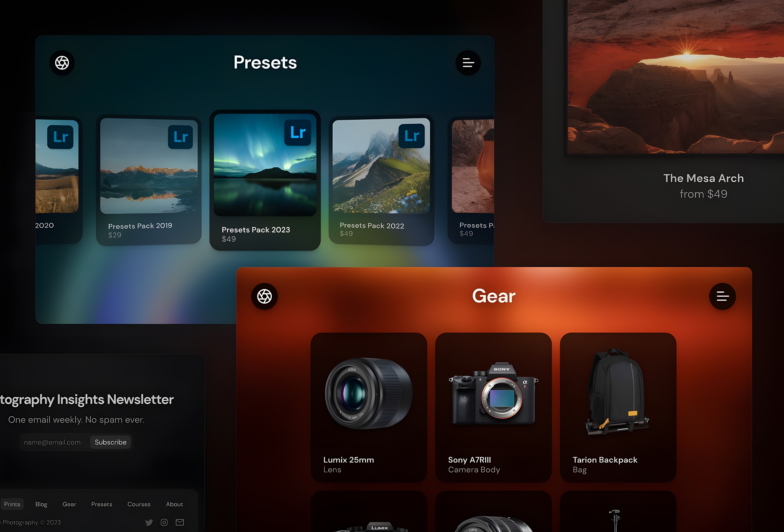
Task: Click the Gear navigation link in footer
Action: [69, 503]
